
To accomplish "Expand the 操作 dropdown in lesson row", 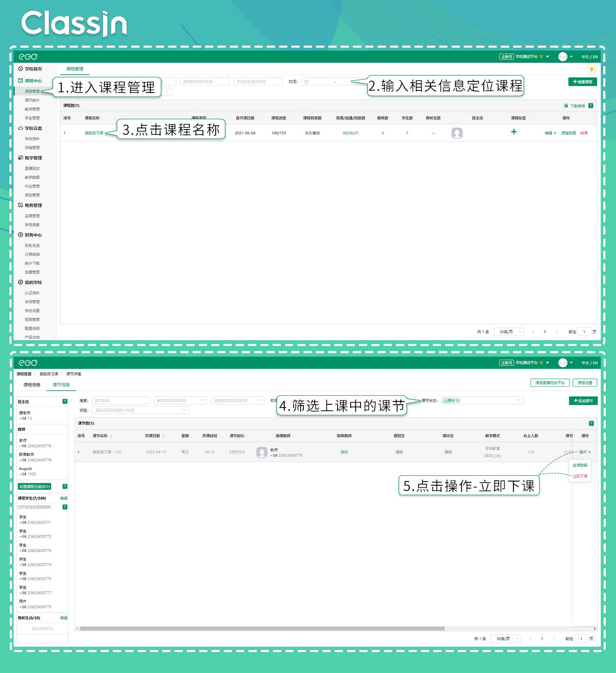I will (x=585, y=452).
